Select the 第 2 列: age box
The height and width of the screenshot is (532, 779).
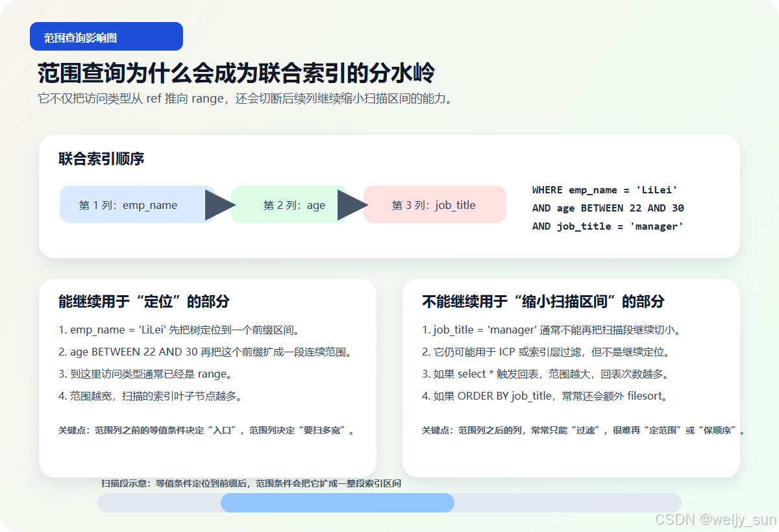coord(291,204)
